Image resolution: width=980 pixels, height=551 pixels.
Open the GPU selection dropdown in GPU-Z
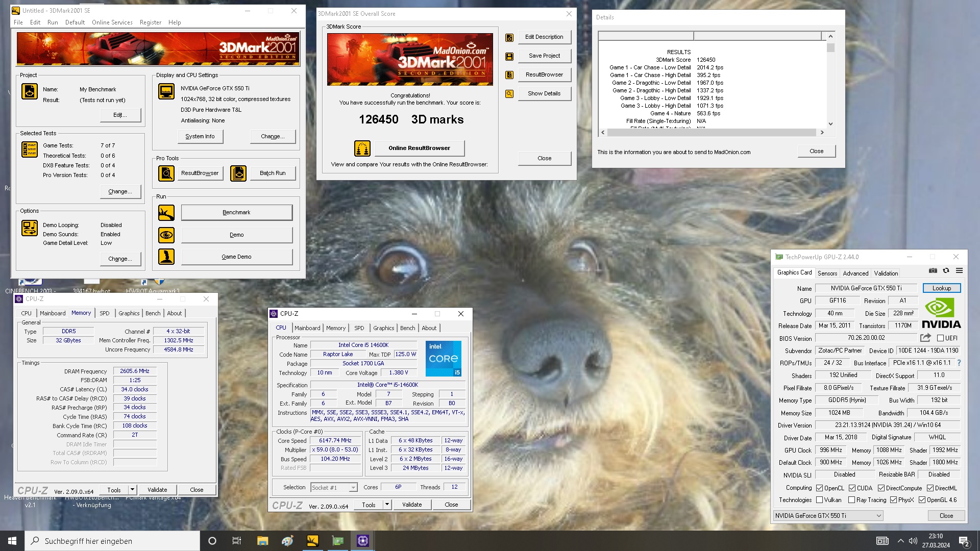pos(828,516)
